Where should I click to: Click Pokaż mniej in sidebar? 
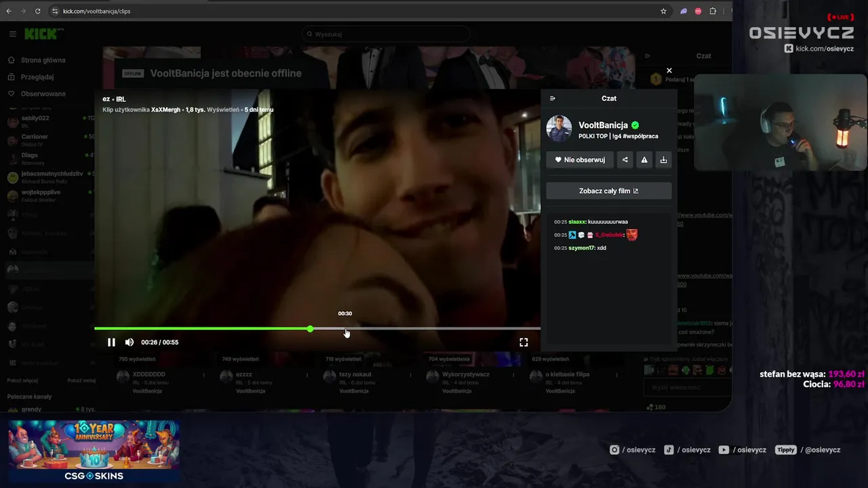81,381
